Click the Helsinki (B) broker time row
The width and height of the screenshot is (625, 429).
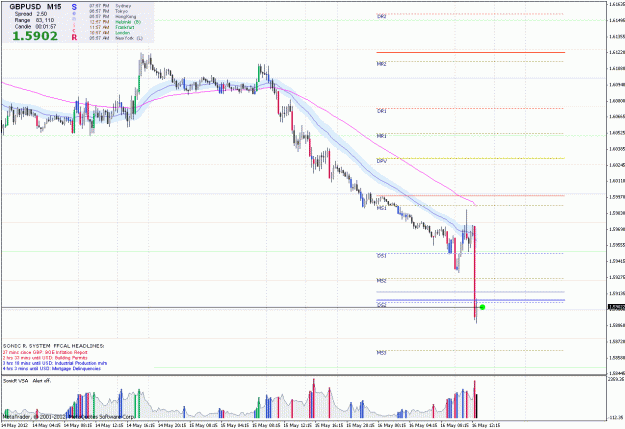click(x=115, y=22)
